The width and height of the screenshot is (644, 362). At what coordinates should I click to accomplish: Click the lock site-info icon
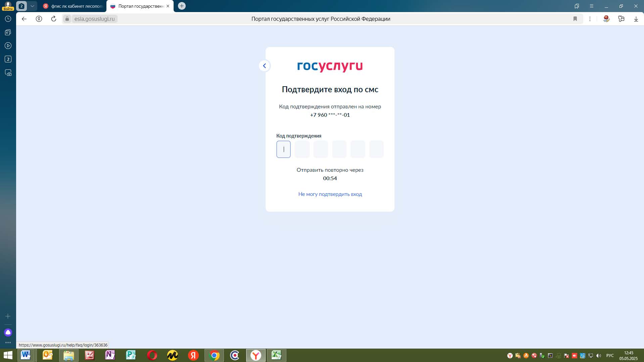[x=67, y=19]
